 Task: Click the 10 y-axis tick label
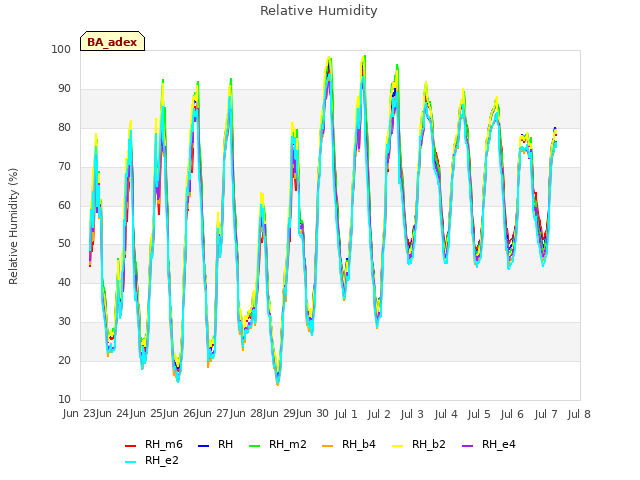64,399
